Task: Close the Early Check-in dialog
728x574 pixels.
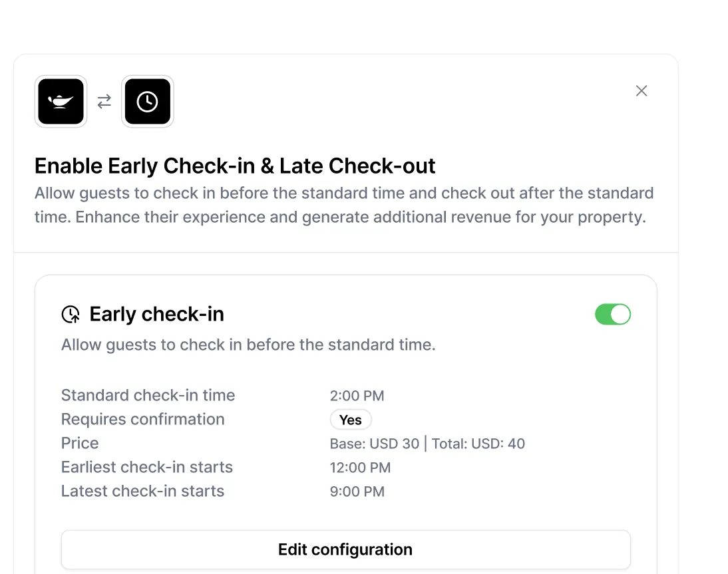Action: pos(641,91)
